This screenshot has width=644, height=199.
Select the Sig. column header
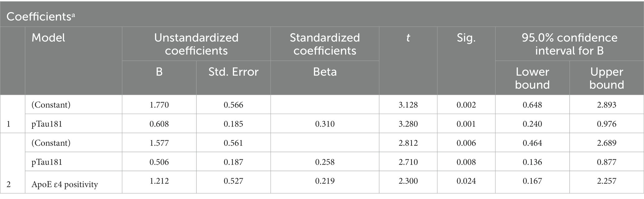click(x=466, y=38)
